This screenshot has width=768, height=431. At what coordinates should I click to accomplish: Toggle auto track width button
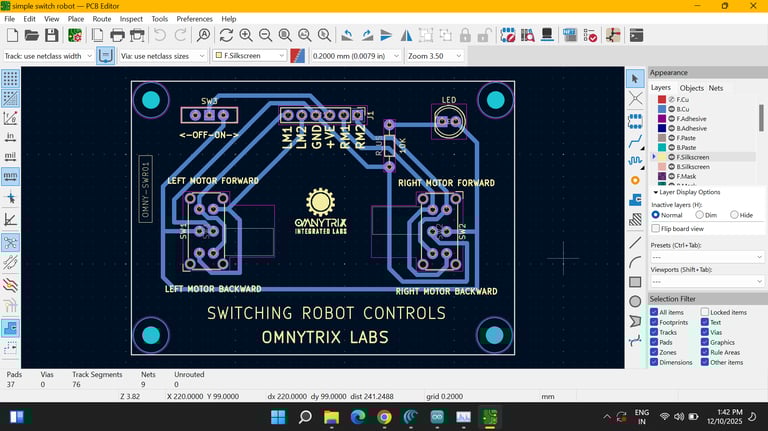tap(105, 56)
